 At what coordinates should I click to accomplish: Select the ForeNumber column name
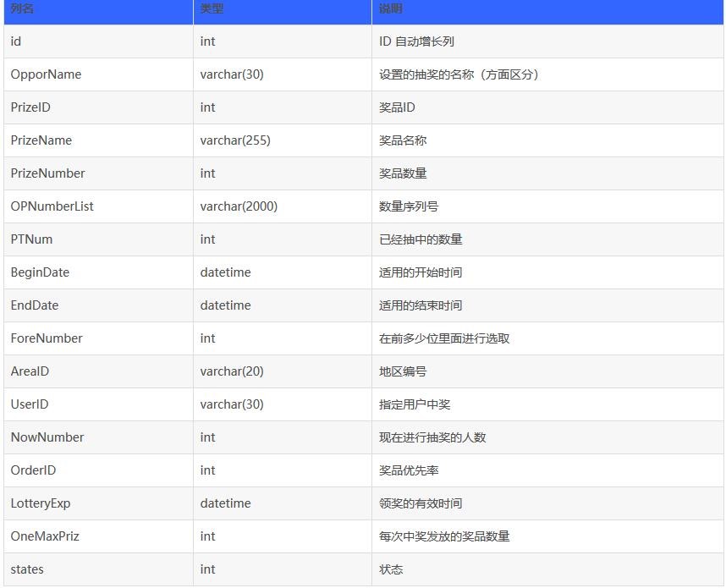47,338
